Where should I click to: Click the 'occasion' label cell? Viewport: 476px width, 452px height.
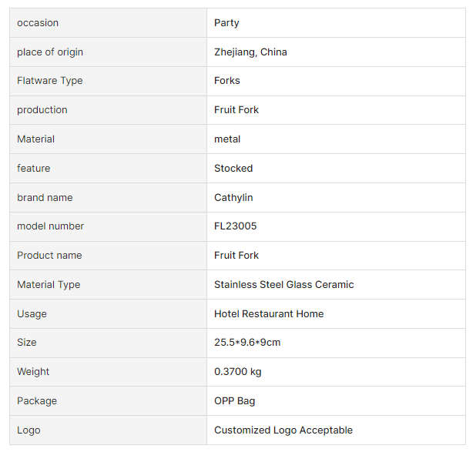pyautogui.click(x=38, y=23)
